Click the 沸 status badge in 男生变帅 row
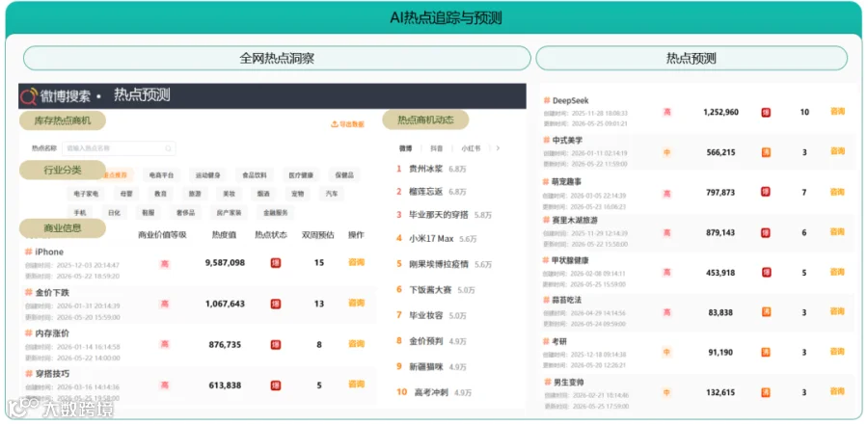 (766, 392)
